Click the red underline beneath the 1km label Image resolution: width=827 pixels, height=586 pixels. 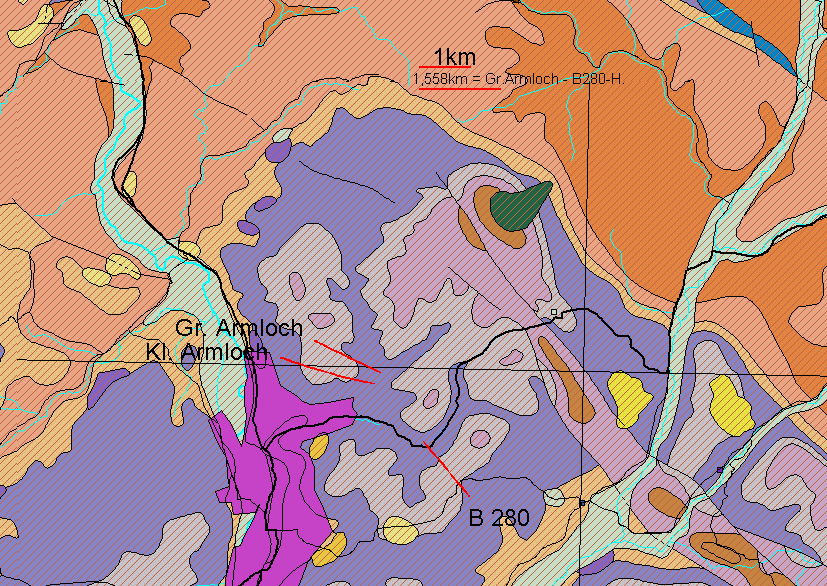click(445, 68)
